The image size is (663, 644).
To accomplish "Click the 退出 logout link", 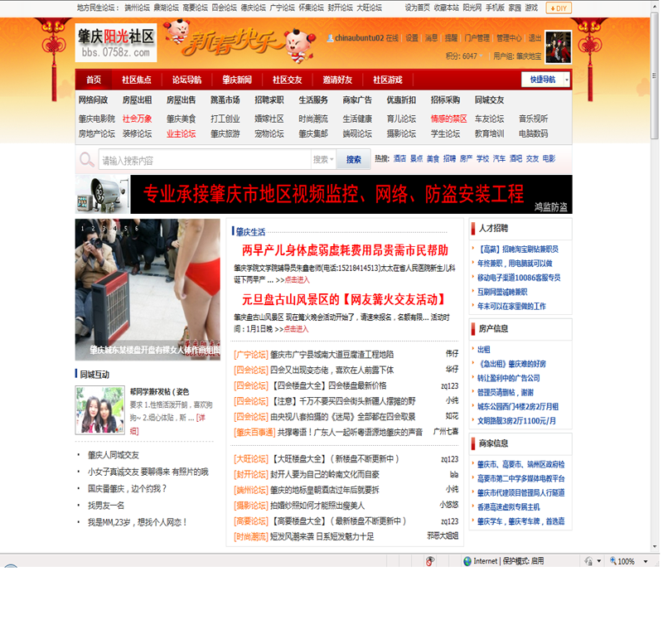I will tap(535, 38).
